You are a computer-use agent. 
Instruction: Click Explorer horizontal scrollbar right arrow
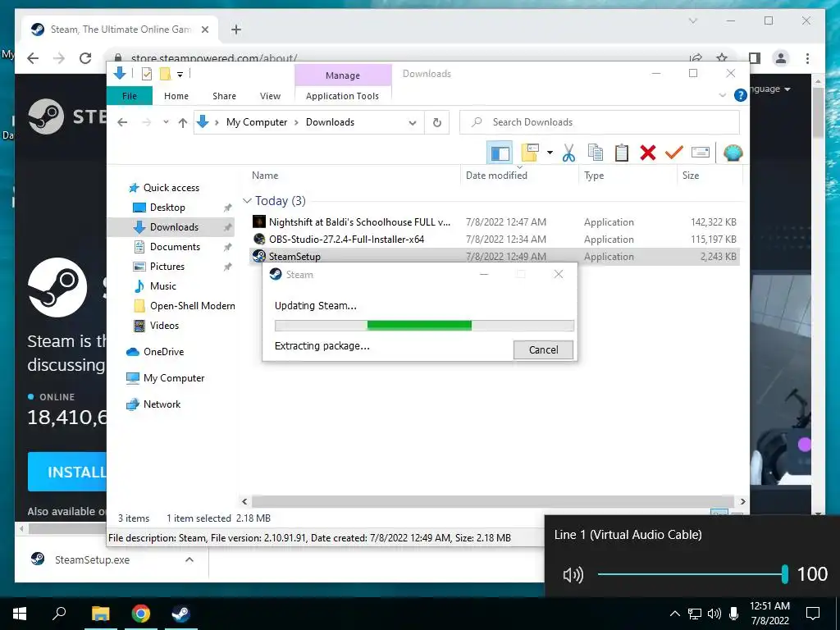click(x=742, y=501)
